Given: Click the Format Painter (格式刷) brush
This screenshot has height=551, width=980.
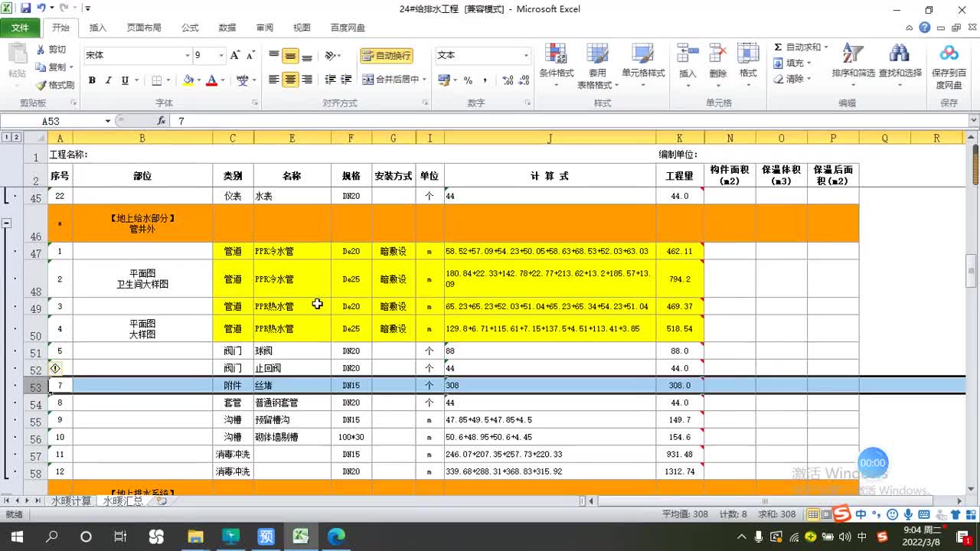Looking at the screenshot, I should pyautogui.click(x=41, y=85).
